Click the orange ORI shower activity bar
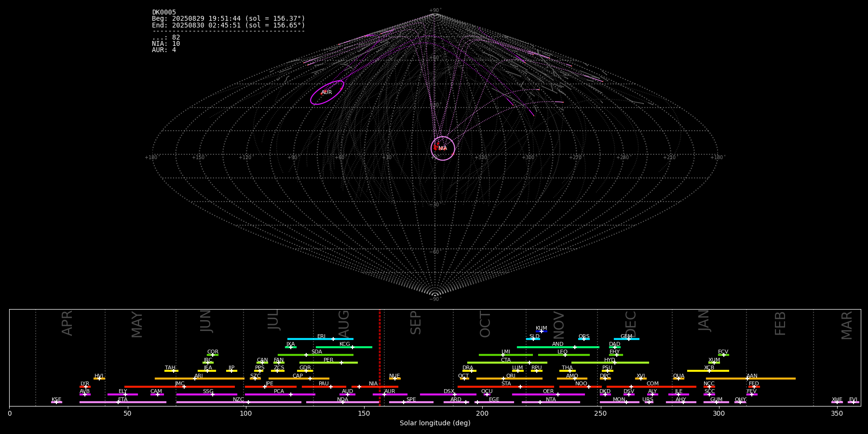 (509, 379)
